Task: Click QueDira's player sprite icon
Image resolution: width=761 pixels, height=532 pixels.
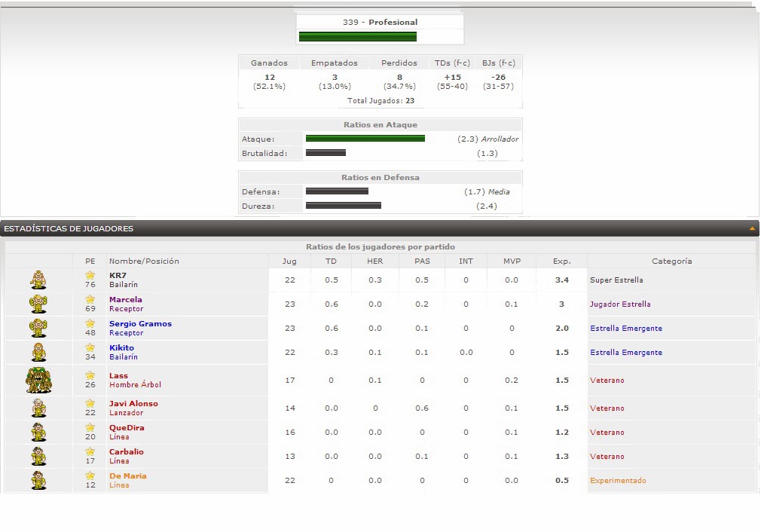Action: click(38, 432)
